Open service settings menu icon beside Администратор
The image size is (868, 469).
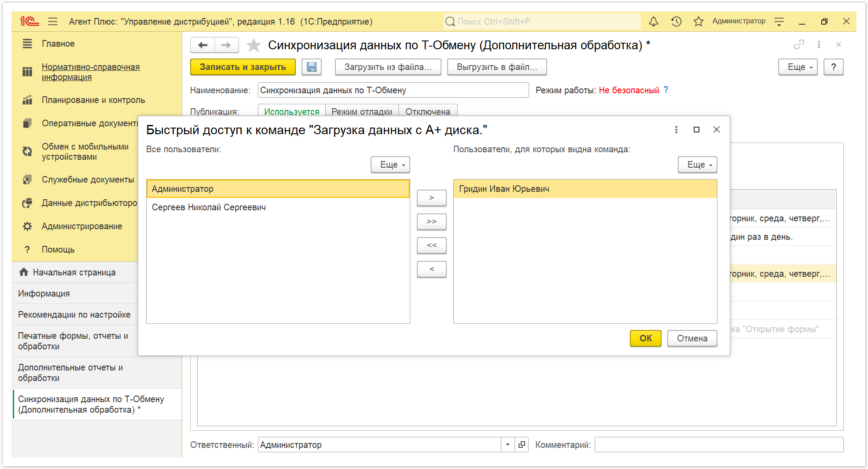[779, 22]
